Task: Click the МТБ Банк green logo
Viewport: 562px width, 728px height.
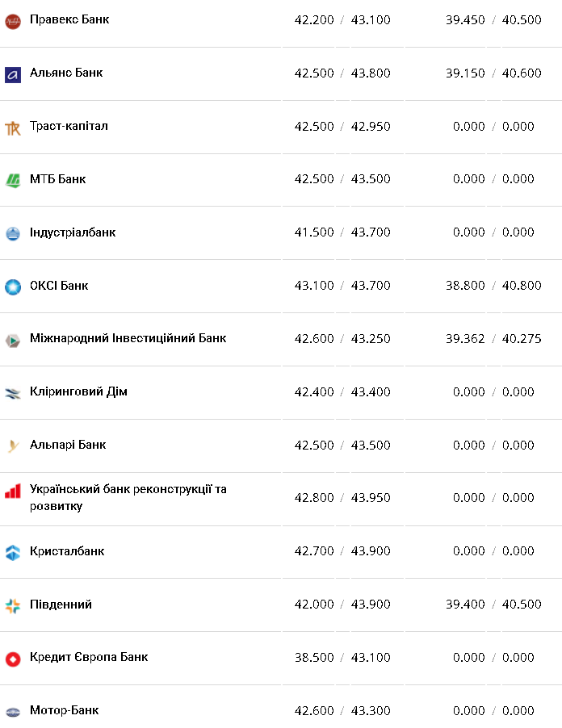Action: tap(13, 180)
